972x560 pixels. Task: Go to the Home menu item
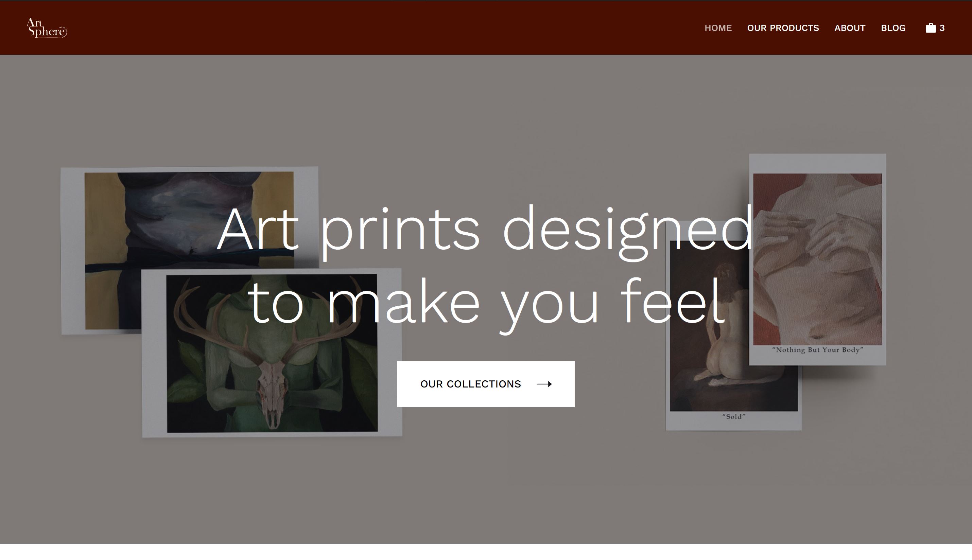718,28
